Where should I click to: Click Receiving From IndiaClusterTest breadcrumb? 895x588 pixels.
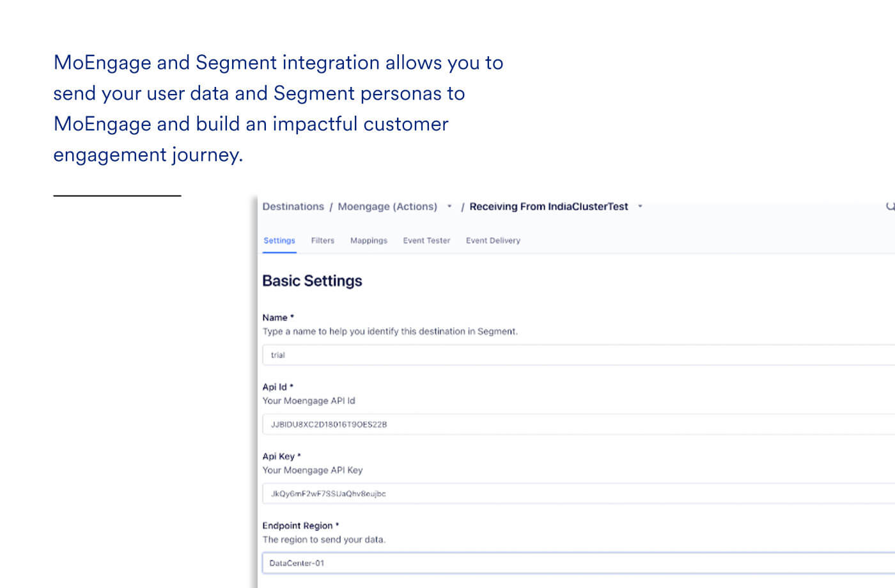pos(549,206)
